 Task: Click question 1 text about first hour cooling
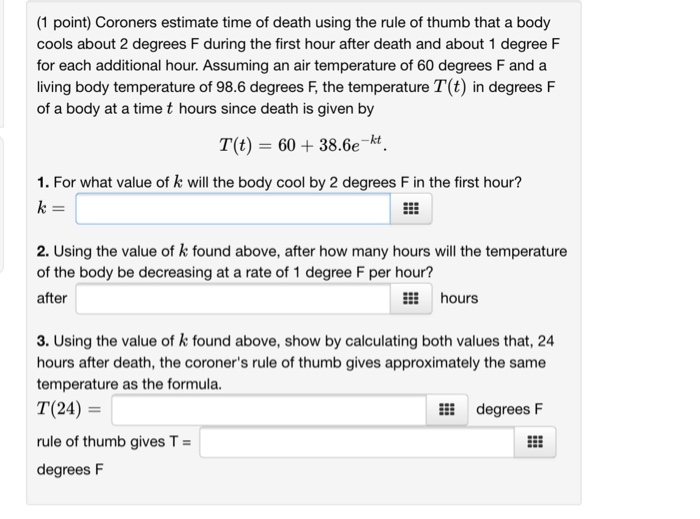point(278,183)
